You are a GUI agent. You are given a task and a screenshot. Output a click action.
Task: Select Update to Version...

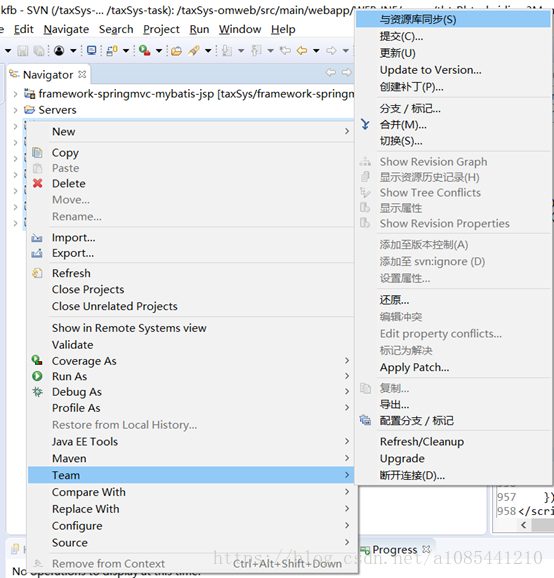(453, 70)
